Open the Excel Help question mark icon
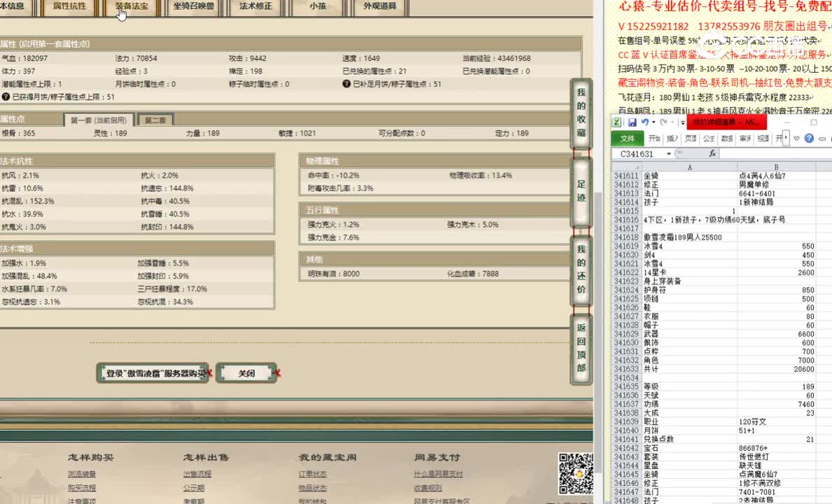Viewport: 832px width, 504px height. pyautogui.click(x=809, y=139)
